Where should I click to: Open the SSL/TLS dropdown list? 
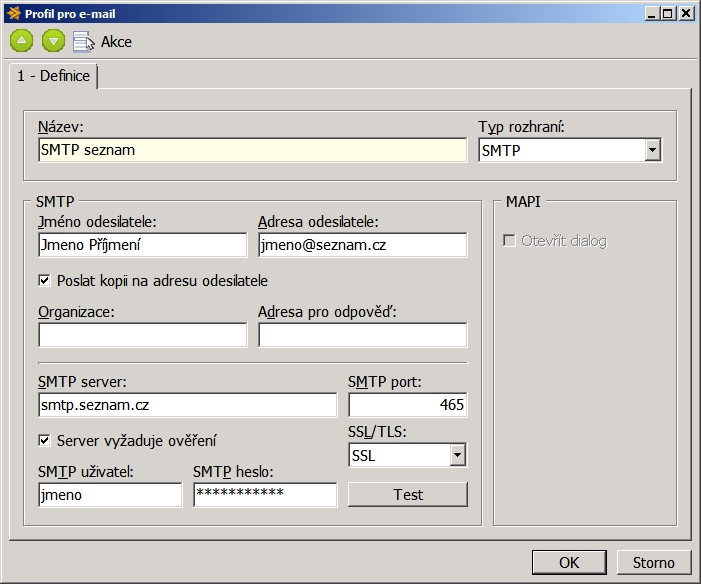457,456
